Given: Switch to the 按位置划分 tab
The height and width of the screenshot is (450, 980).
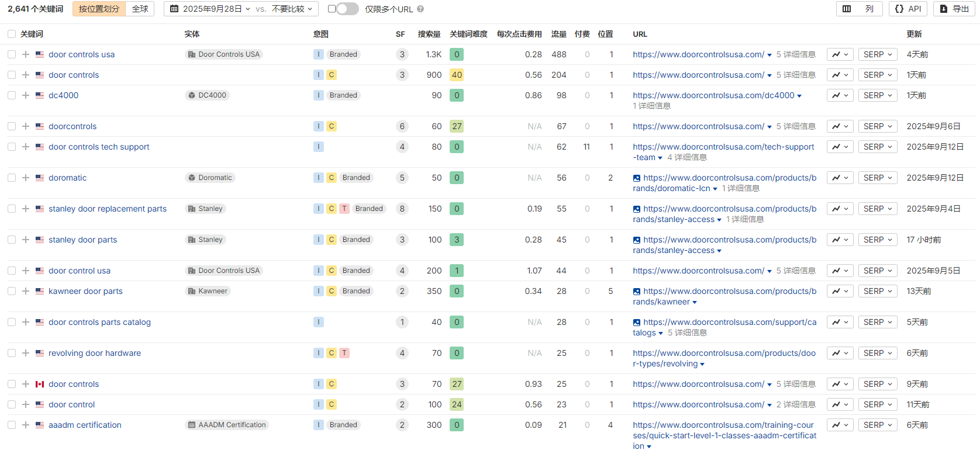Looking at the screenshot, I should point(99,9).
